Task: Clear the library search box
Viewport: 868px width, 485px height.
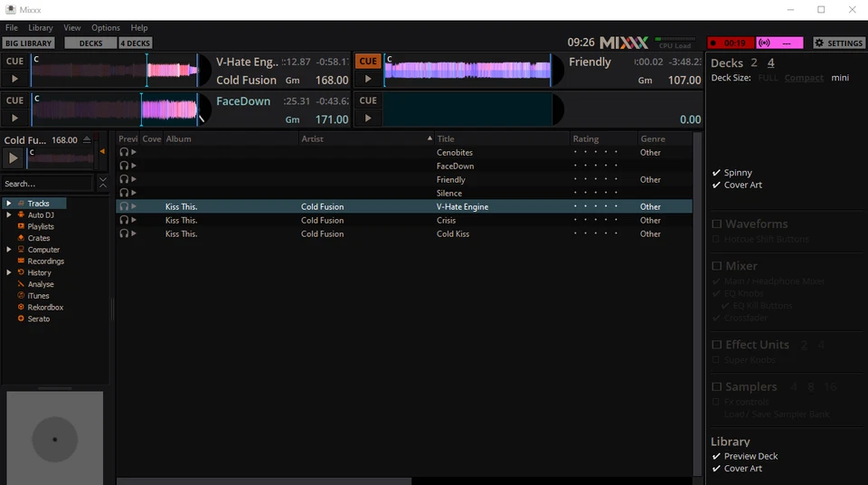Action: click(102, 183)
